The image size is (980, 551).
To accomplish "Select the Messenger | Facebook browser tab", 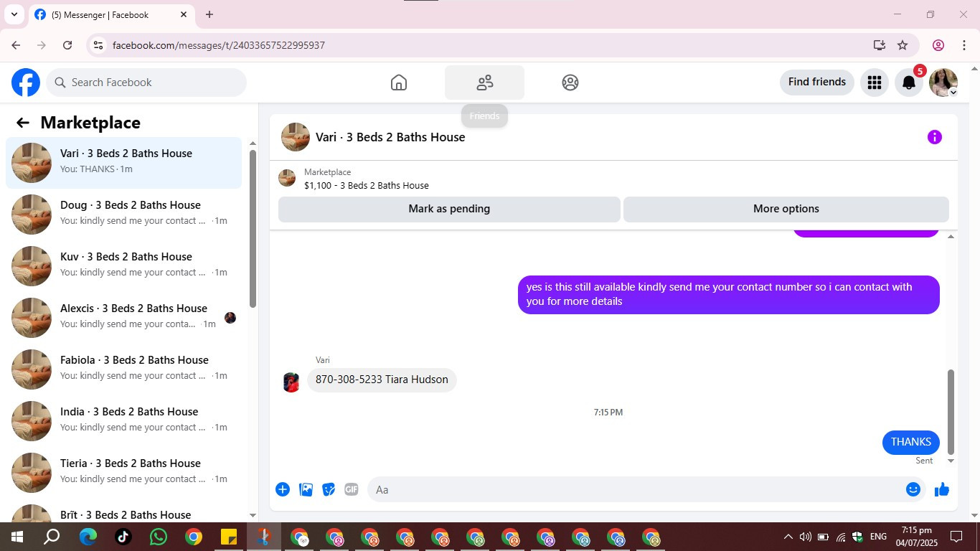I will [111, 15].
